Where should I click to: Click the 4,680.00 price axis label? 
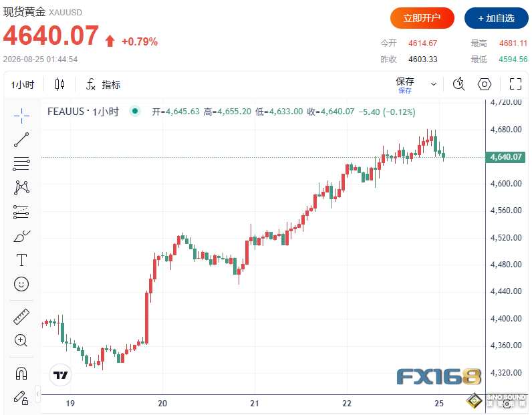[x=506, y=129]
